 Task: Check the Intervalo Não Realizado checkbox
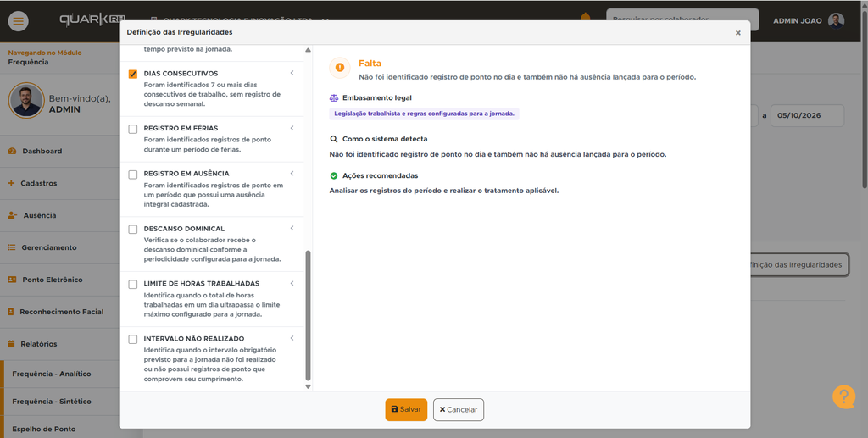point(133,339)
